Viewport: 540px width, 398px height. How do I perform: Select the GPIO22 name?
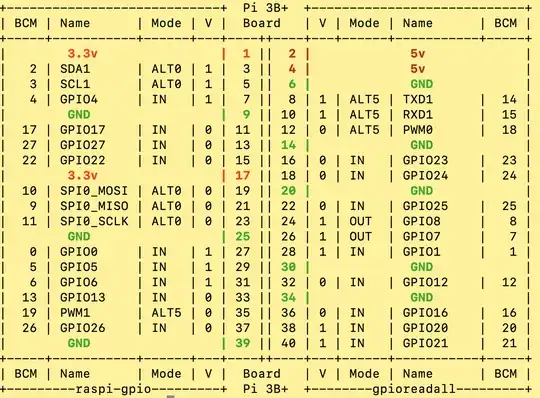click(x=82, y=160)
